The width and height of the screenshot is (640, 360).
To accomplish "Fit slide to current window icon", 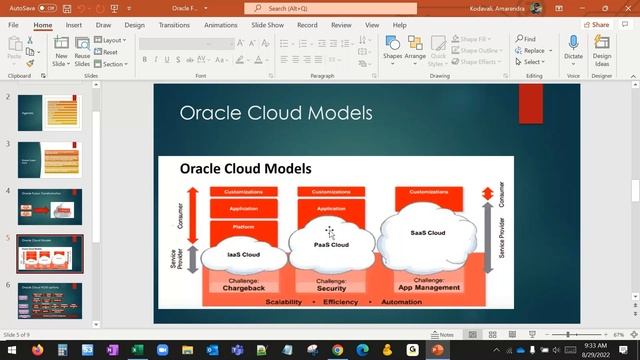I will coord(634,335).
